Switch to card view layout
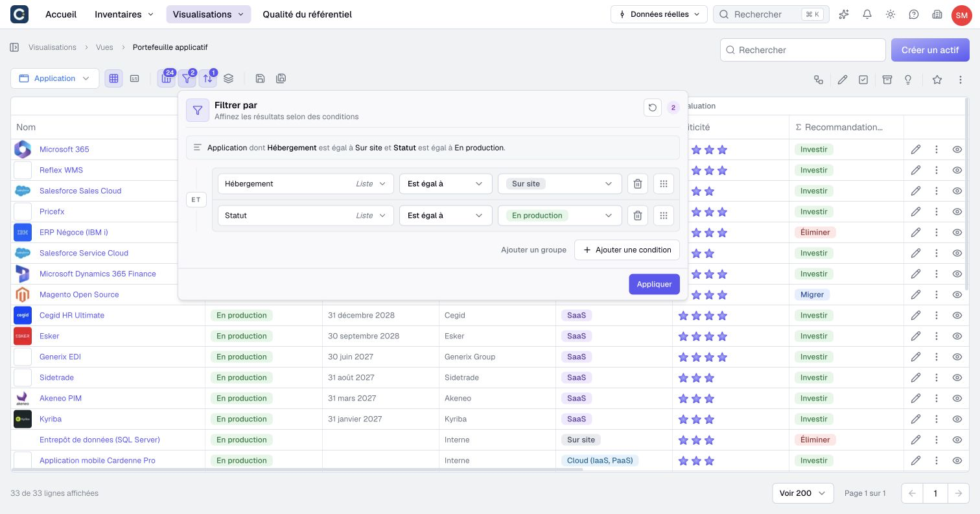The image size is (980, 514). pyautogui.click(x=134, y=78)
